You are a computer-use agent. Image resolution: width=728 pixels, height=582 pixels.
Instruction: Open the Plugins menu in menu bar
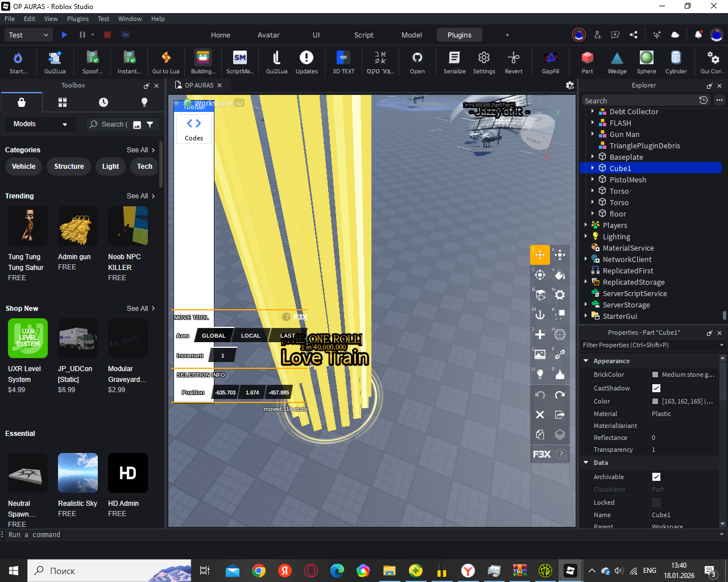pyautogui.click(x=78, y=19)
